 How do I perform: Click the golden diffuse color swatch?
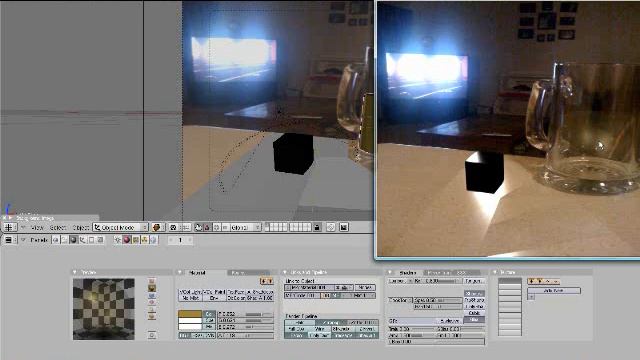[x=190, y=314]
